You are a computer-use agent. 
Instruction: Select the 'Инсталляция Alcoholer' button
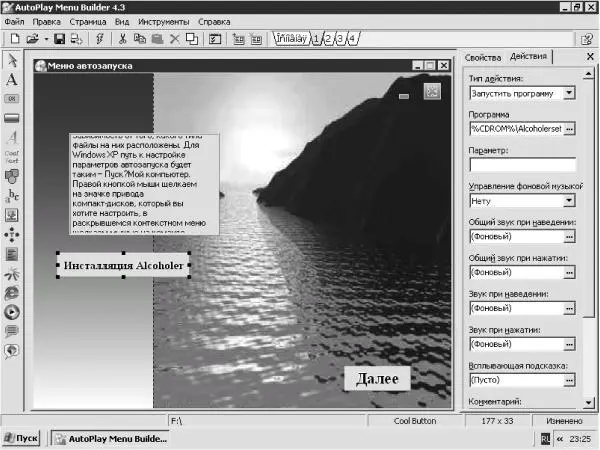point(124,266)
